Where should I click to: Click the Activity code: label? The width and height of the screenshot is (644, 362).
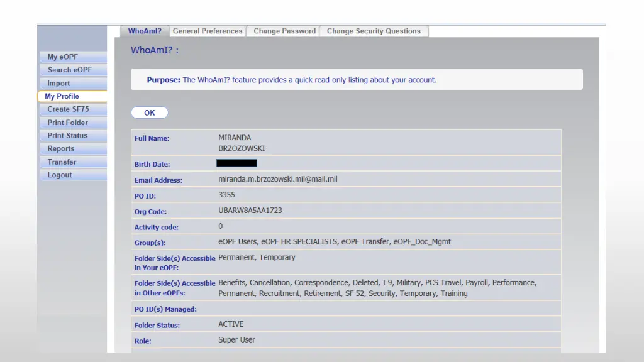[x=157, y=228]
